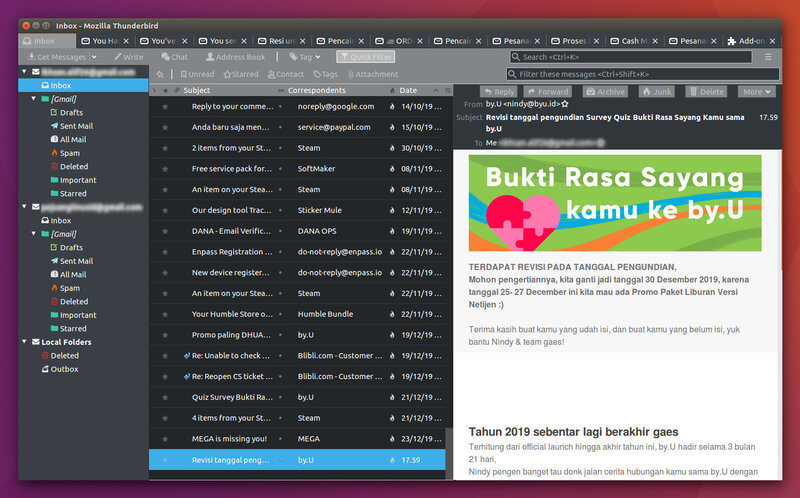Sort by the junk flame column header
800x498 pixels.
click(x=392, y=90)
